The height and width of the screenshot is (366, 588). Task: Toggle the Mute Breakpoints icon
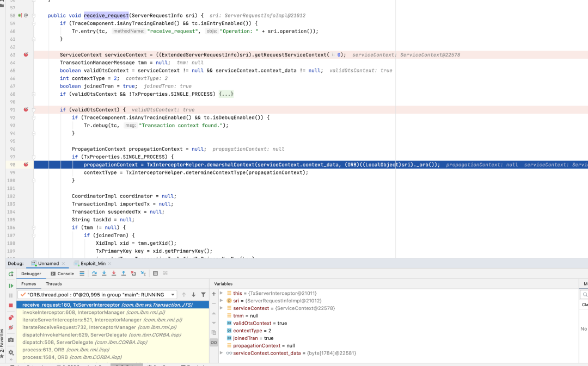10,327
